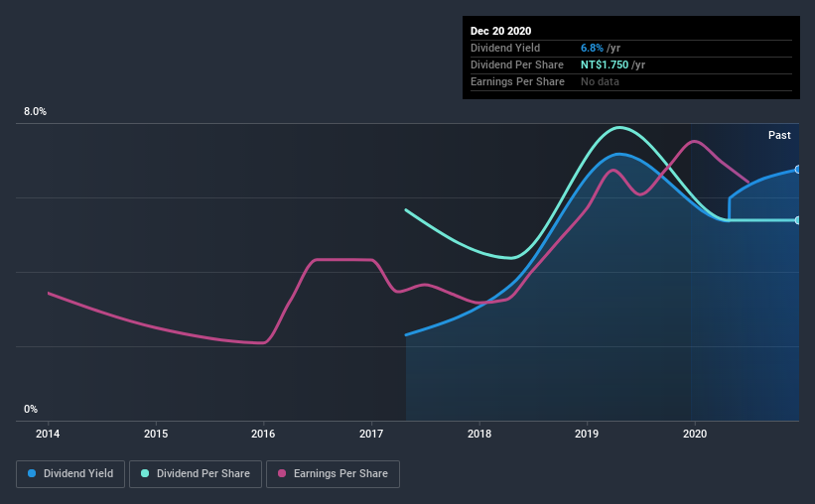Click the 2015 x-axis label

[156, 434]
